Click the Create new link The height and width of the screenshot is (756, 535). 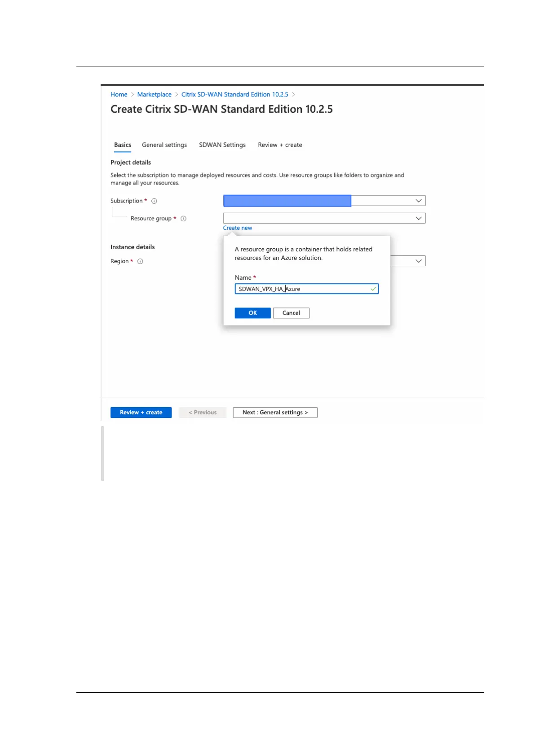coord(238,228)
